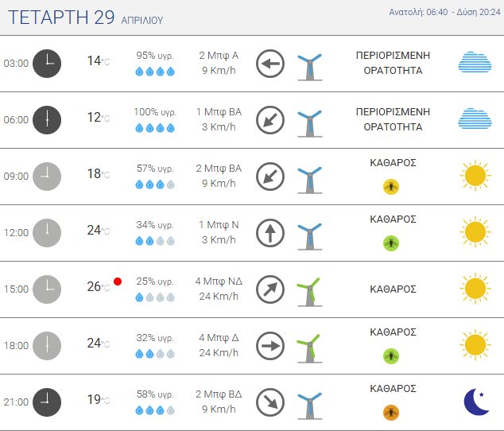Click the moon icon in the 21:00 row

pos(475,402)
